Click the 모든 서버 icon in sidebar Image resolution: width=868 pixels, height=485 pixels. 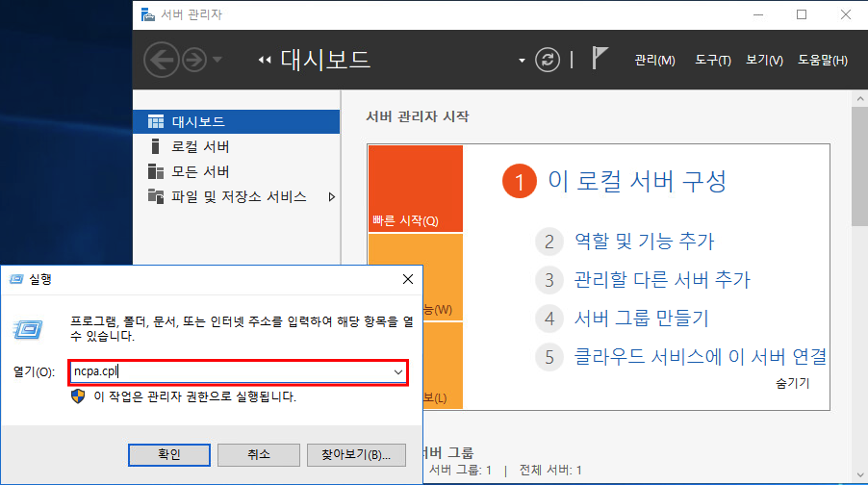click(x=156, y=171)
